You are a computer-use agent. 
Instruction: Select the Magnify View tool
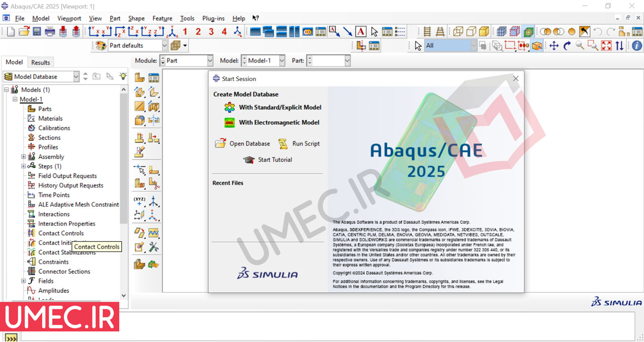pos(579,45)
